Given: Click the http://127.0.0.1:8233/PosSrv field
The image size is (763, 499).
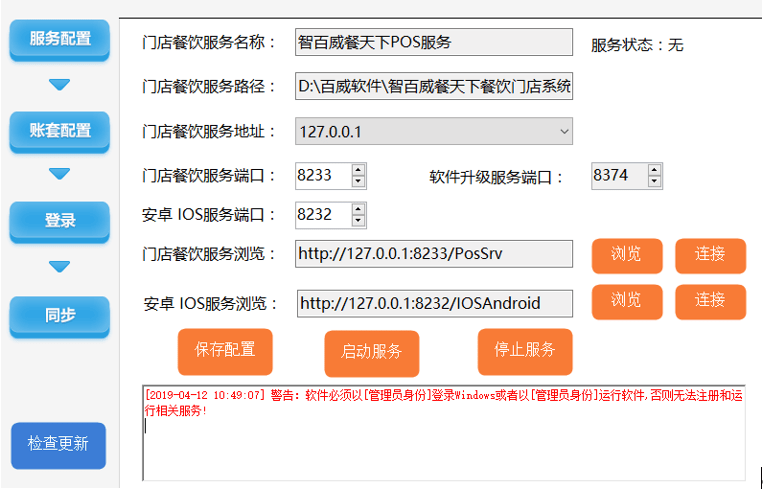Looking at the screenshot, I should (434, 254).
